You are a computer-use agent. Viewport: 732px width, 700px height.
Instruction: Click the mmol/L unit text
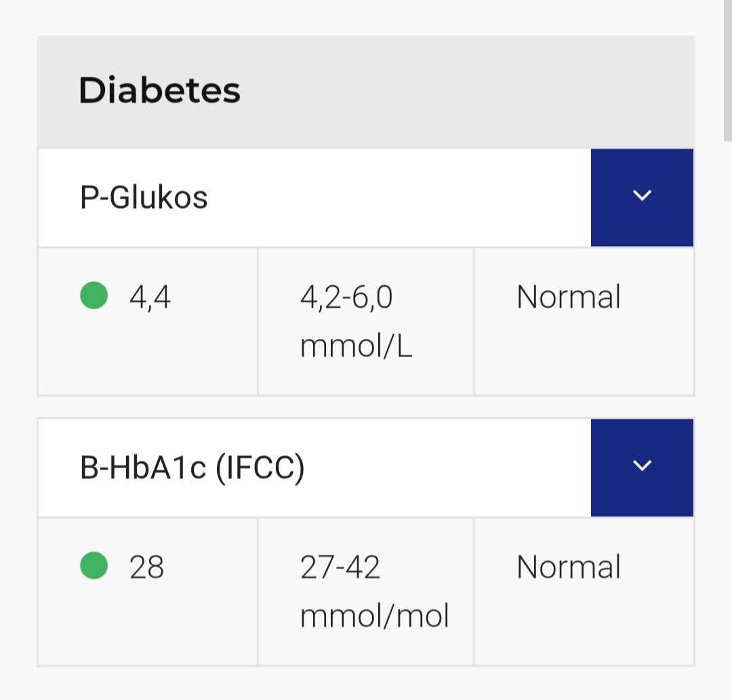[x=356, y=346]
